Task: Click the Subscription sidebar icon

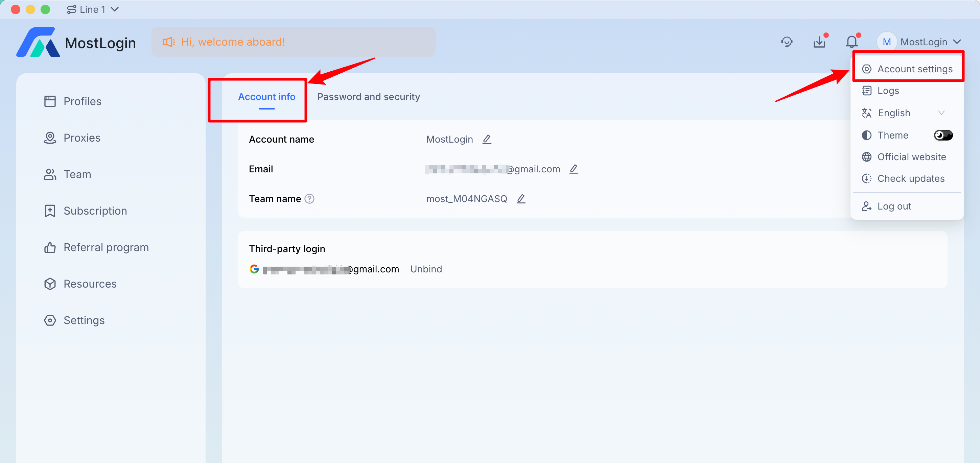Action: click(50, 211)
